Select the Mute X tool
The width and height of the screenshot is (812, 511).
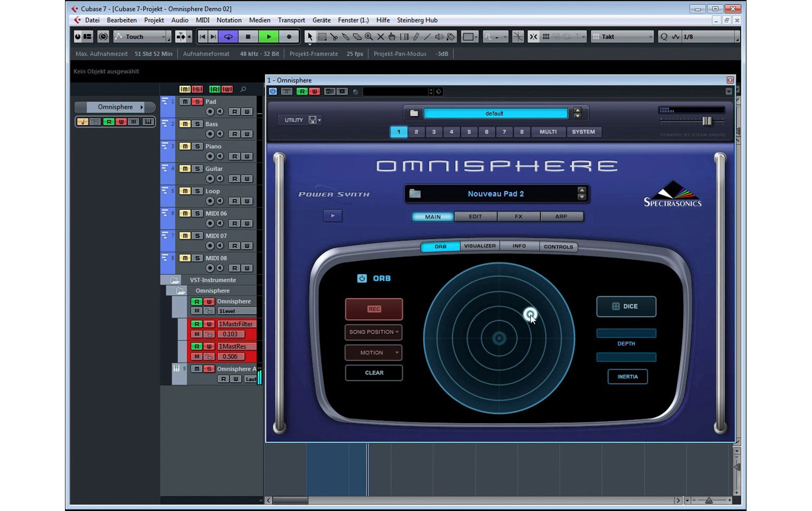click(x=380, y=37)
